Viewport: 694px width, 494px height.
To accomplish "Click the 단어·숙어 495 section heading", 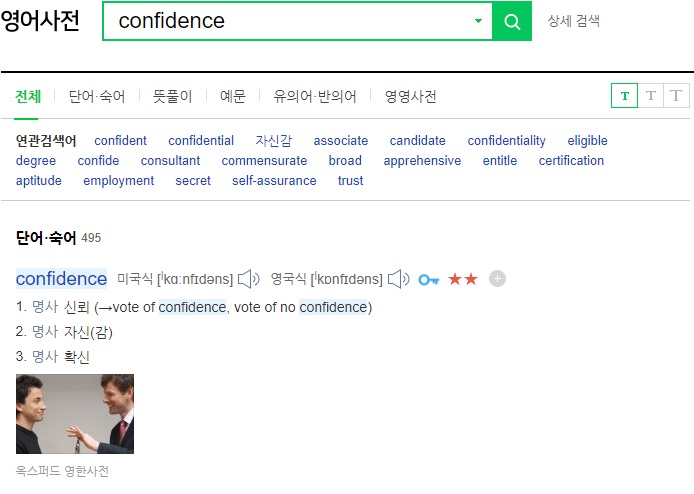I will pos(58,238).
